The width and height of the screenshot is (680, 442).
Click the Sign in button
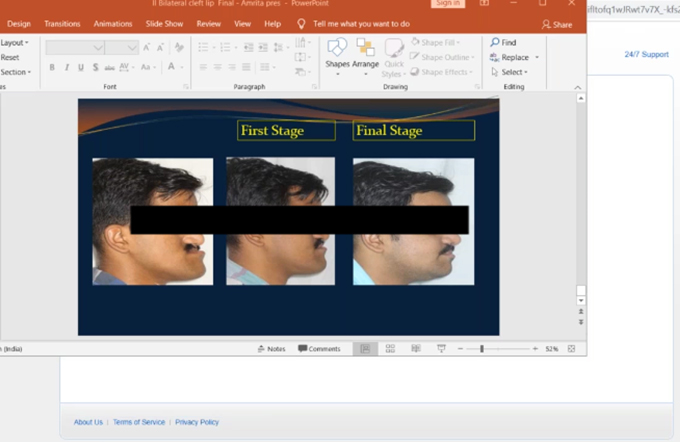tap(448, 3)
